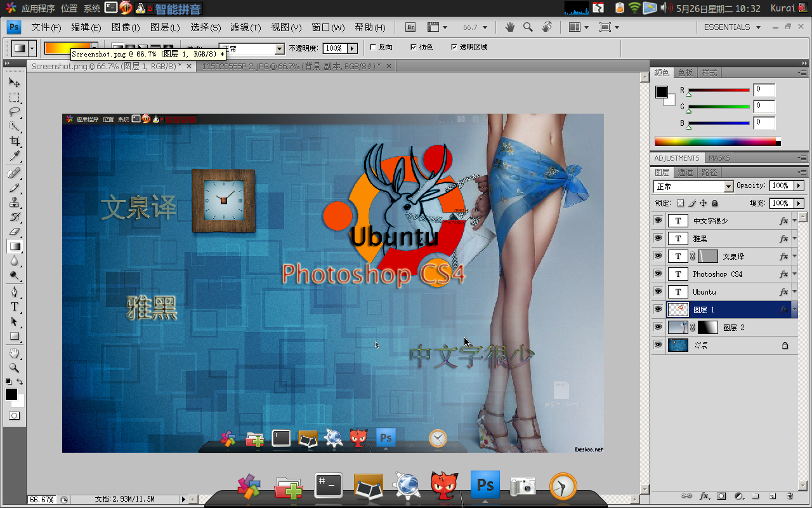Select the Eyedropper tool

pyautogui.click(x=14, y=156)
